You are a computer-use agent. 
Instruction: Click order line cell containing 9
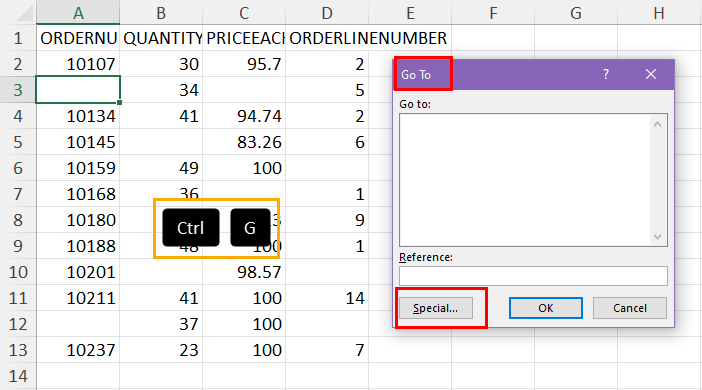pyautogui.click(x=327, y=220)
